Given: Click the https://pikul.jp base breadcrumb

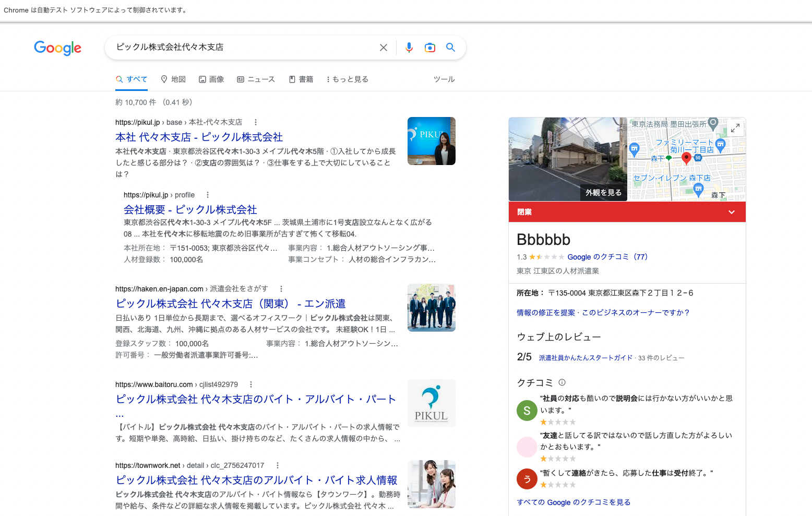Looking at the screenshot, I should (x=178, y=122).
